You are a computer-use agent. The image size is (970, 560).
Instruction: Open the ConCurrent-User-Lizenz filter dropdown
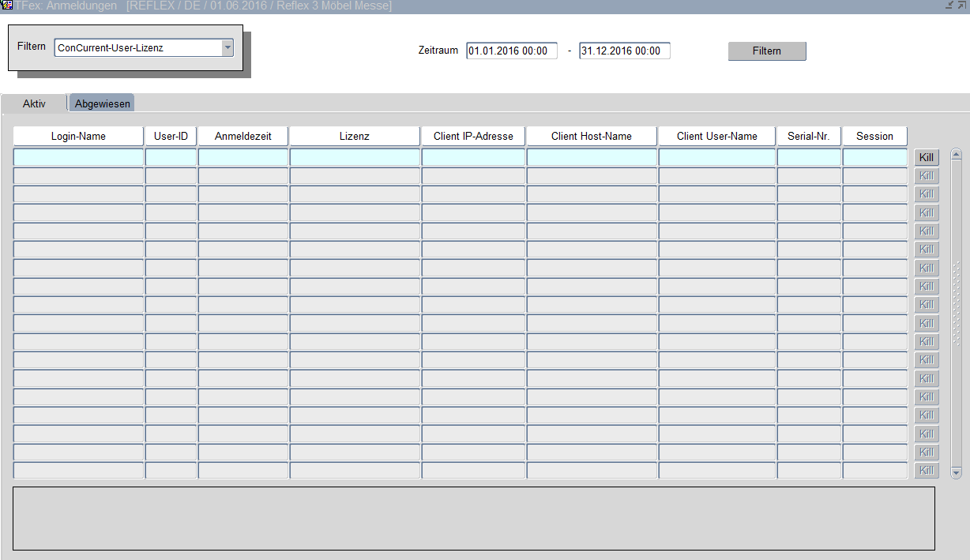click(x=227, y=47)
